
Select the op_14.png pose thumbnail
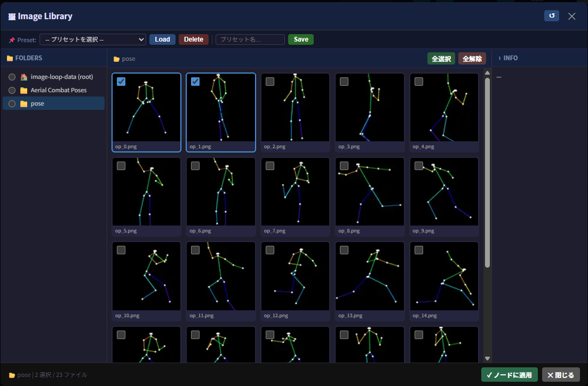444,276
